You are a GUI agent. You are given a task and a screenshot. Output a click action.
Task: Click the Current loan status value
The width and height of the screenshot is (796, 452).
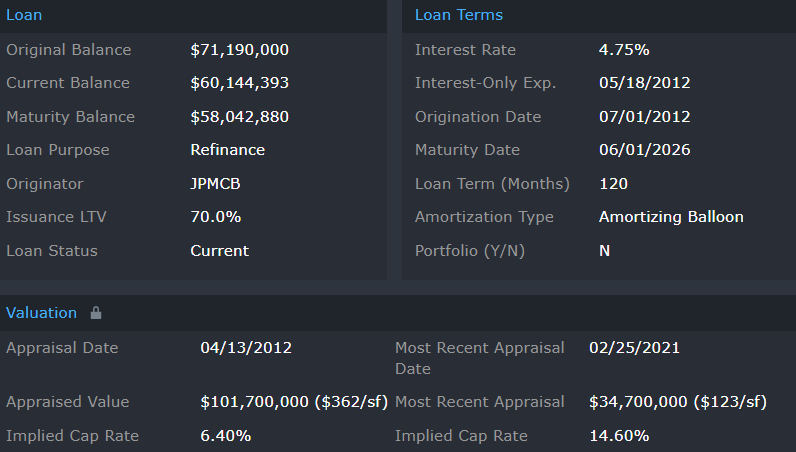(x=219, y=251)
